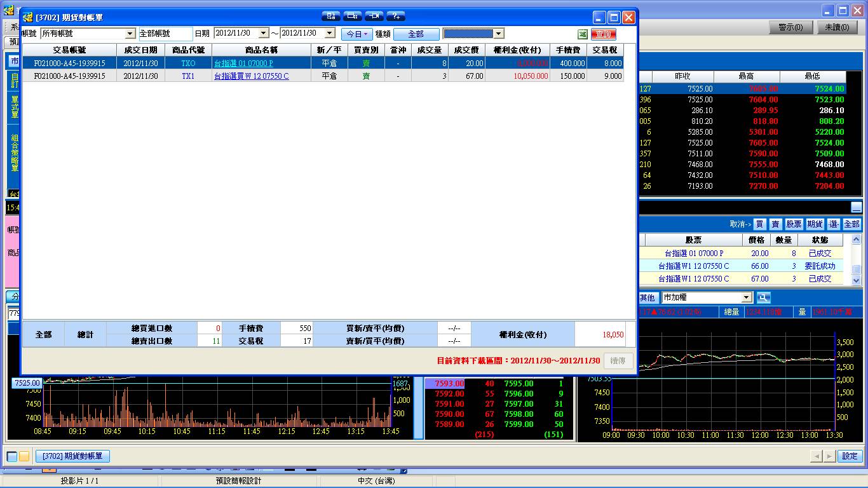Click the 查詢 query button
This screenshot has height=488, width=868.
click(x=604, y=34)
